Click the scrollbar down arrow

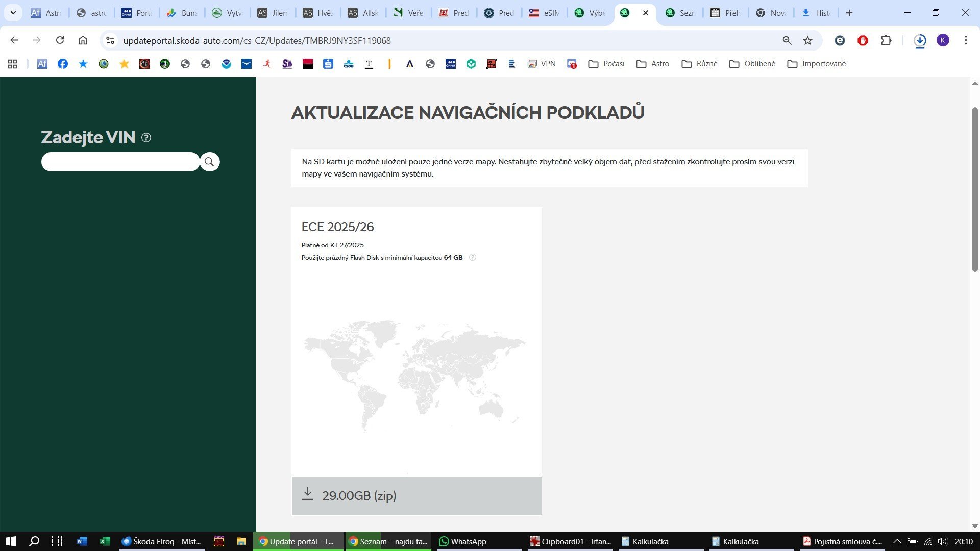click(975, 526)
